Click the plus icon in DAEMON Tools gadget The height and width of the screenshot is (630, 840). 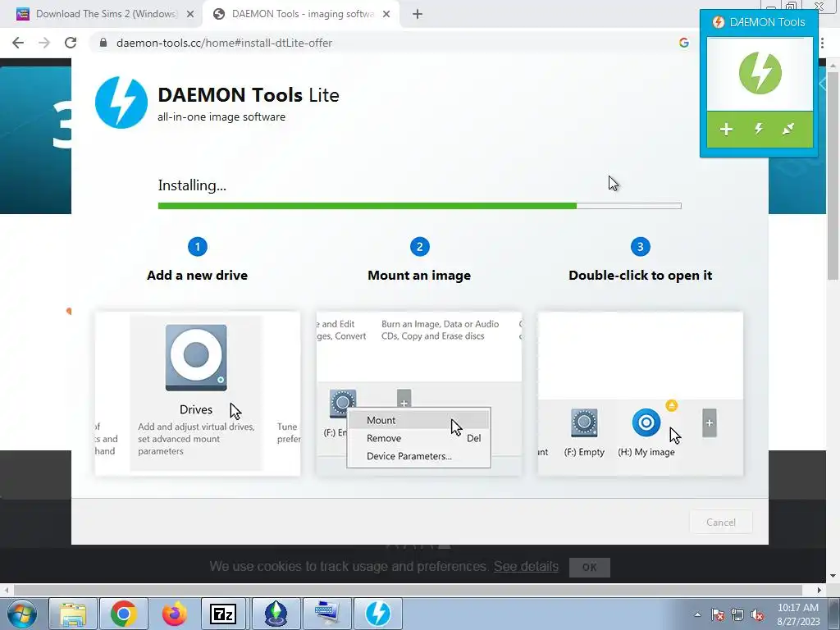pos(726,129)
